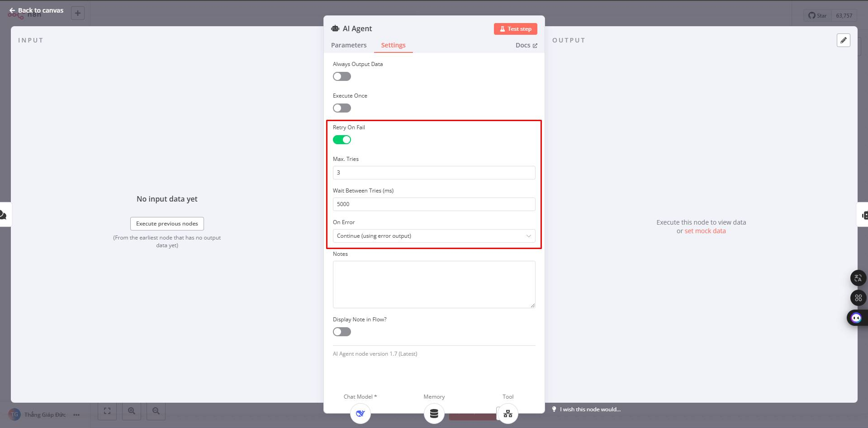Select the Settings tab
The height and width of the screenshot is (428, 868).
[x=393, y=45]
